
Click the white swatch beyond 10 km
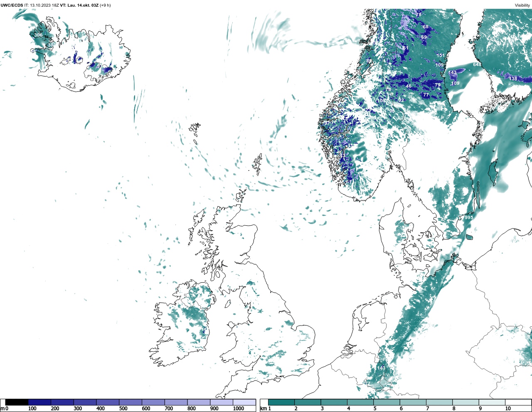(x=518, y=402)
